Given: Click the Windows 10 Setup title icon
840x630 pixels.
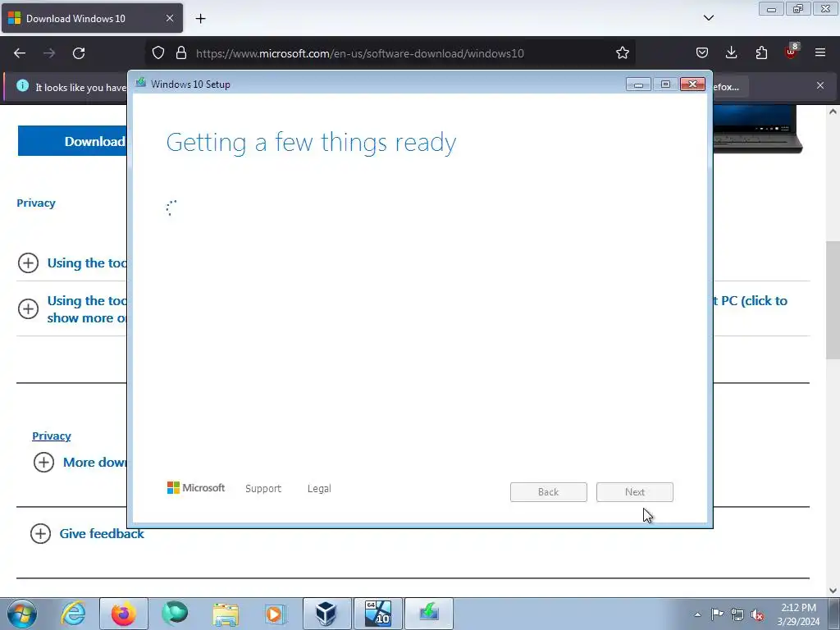Looking at the screenshot, I should 141,83.
